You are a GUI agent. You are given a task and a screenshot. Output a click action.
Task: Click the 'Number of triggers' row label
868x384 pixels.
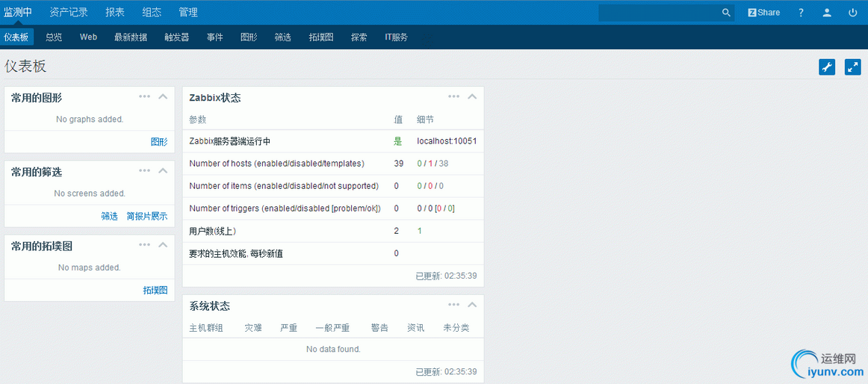point(285,208)
